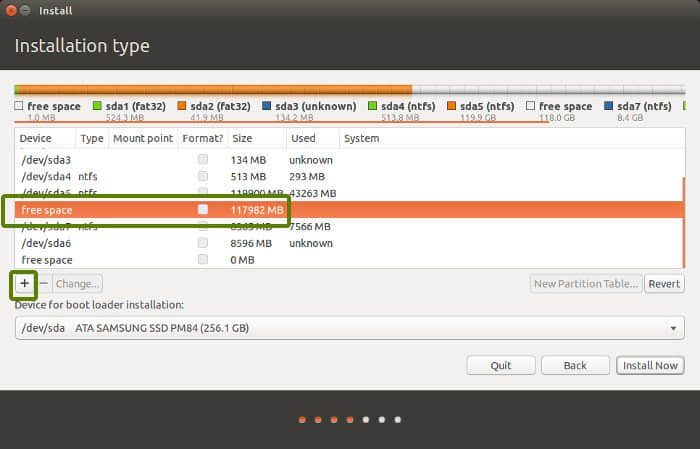
Task: Click the green sda1 fat32 legend swatch
Action: [97, 106]
